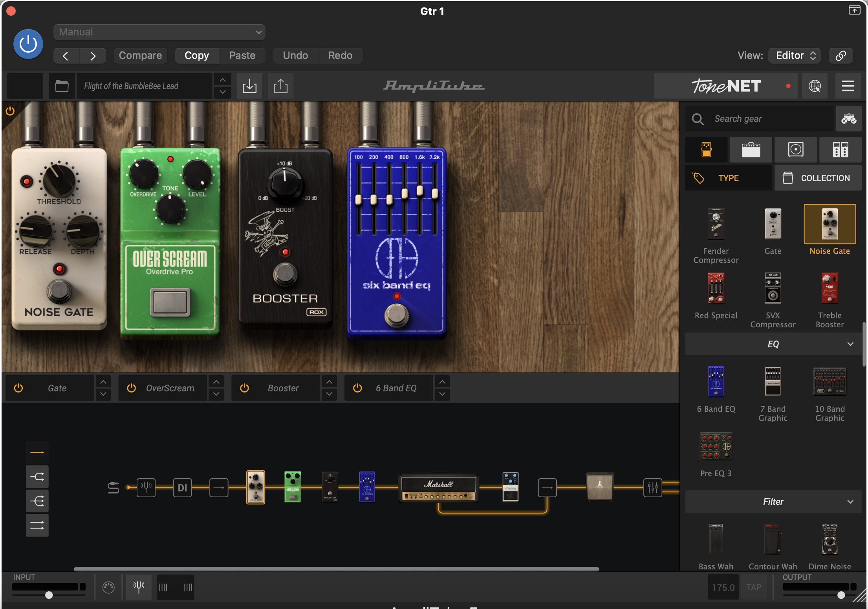The width and height of the screenshot is (868, 609).
Task: Select previous preset with up arrow
Action: click(x=222, y=80)
